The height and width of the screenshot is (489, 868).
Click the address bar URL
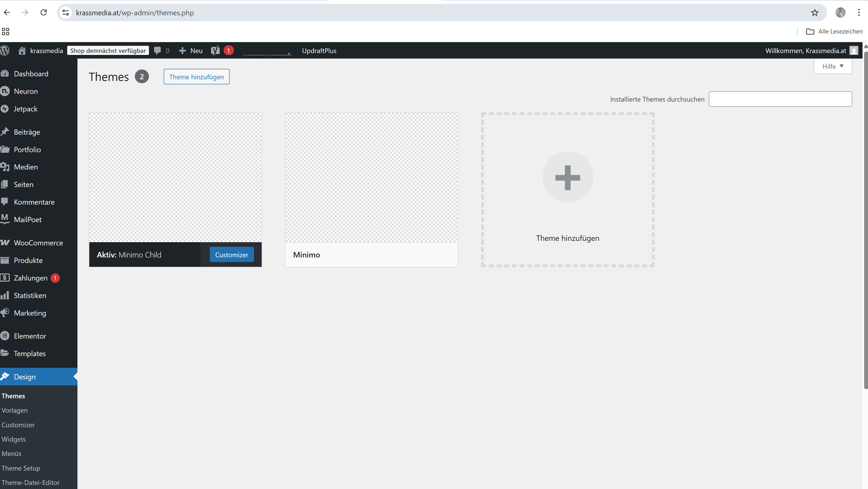(135, 13)
